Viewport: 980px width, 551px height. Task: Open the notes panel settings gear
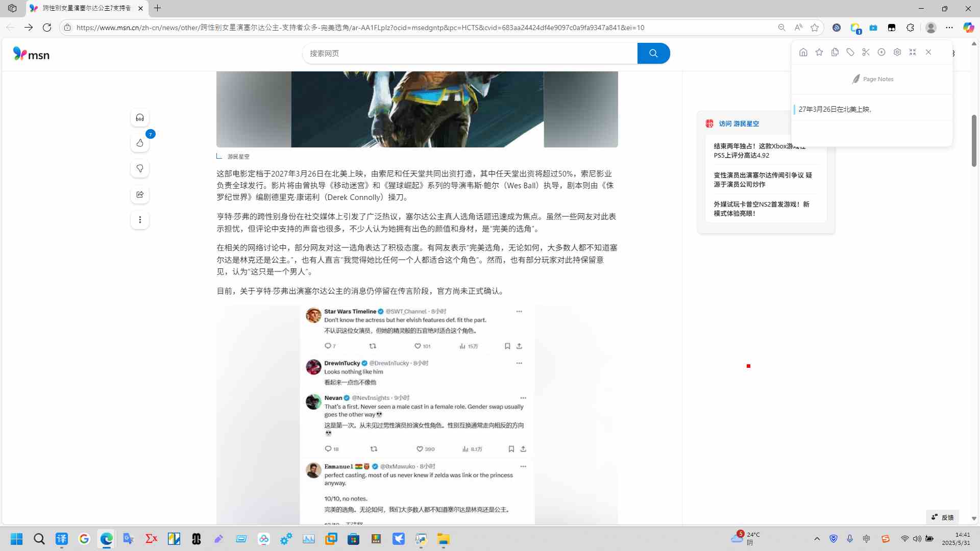pos(897,52)
